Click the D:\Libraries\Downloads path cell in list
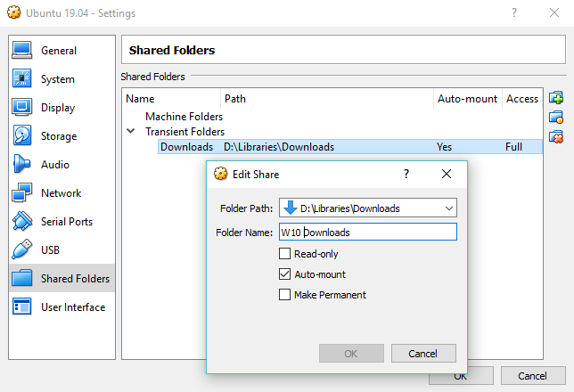This screenshot has height=392, width=574. [279, 147]
